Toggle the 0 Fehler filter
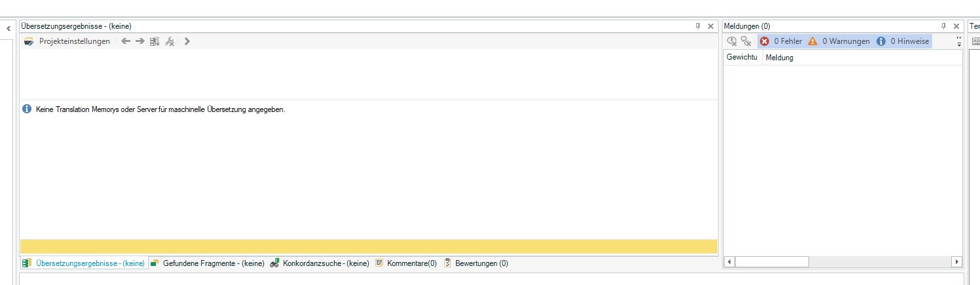Image resolution: width=980 pixels, height=285 pixels. coord(781,41)
